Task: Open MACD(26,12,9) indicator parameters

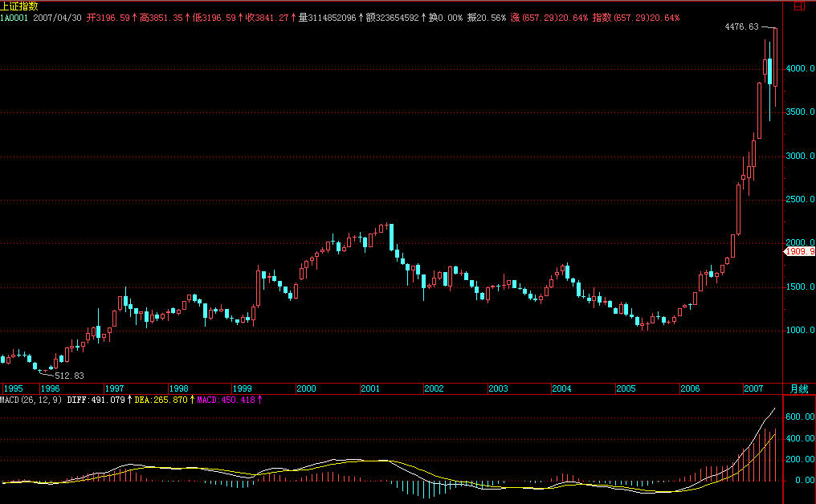Action: 31,399
